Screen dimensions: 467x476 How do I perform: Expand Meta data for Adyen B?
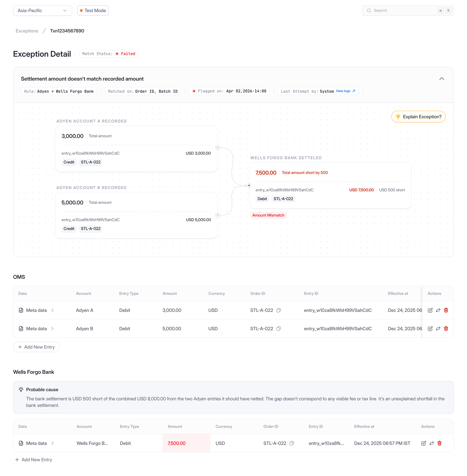(53, 329)
